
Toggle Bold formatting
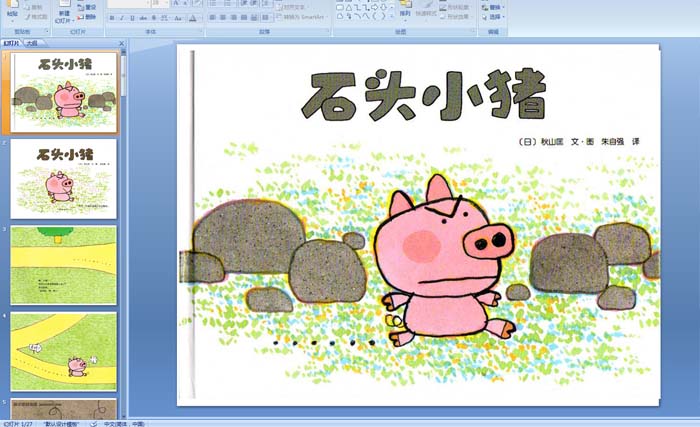click(112, 18)
